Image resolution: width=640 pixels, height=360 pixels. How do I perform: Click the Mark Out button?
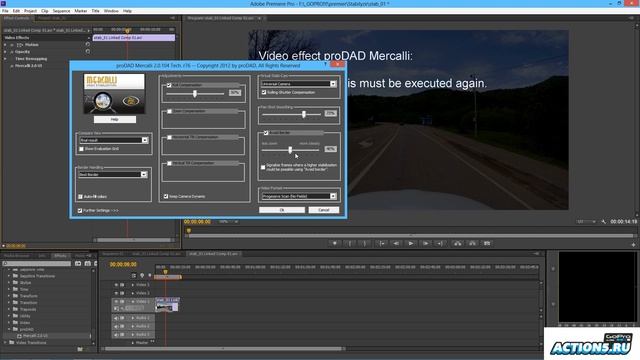(365, 243)
